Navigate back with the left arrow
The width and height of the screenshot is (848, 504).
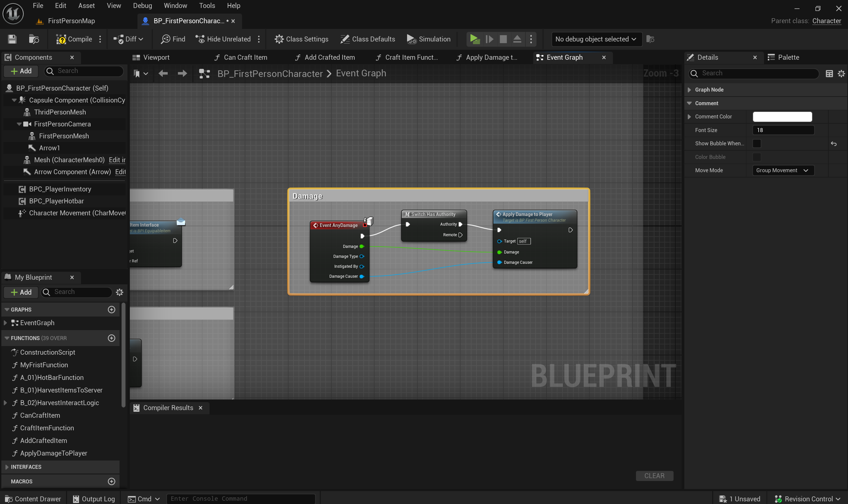[x=163, y=73]
